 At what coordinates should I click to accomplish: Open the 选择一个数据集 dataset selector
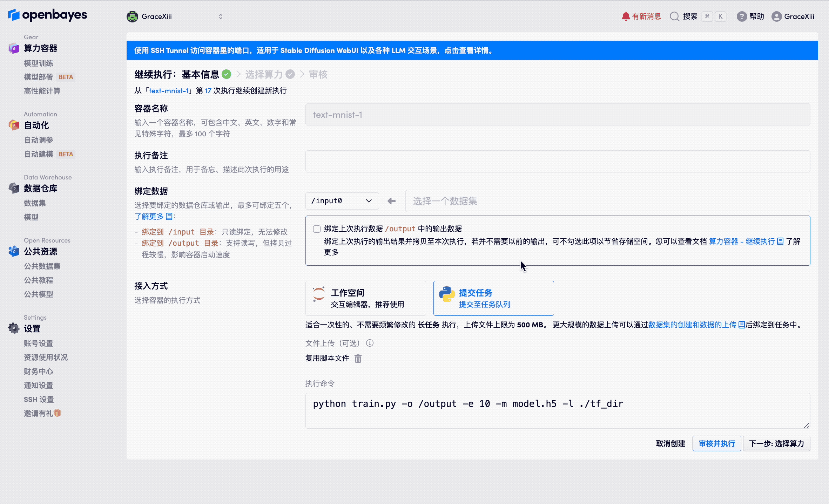click(607, 201)
